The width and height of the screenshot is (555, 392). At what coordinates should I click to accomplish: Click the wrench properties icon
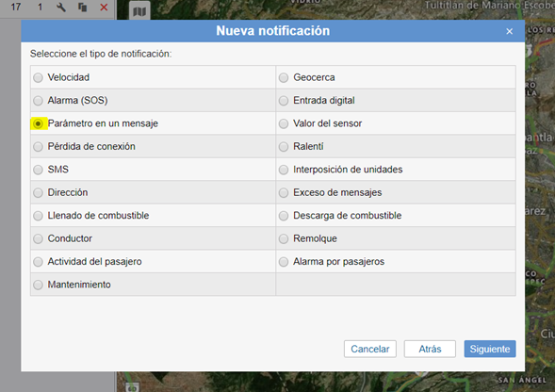61,7
